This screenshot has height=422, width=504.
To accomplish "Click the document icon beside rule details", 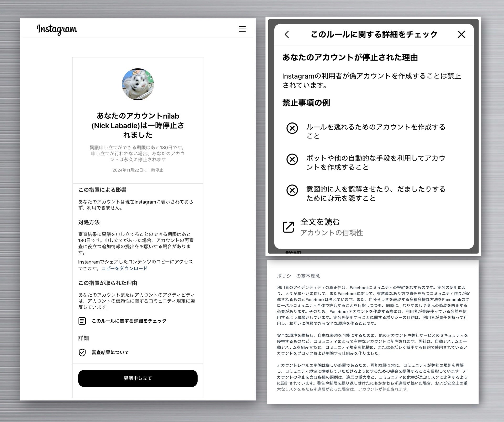I will tap(82, 321).
